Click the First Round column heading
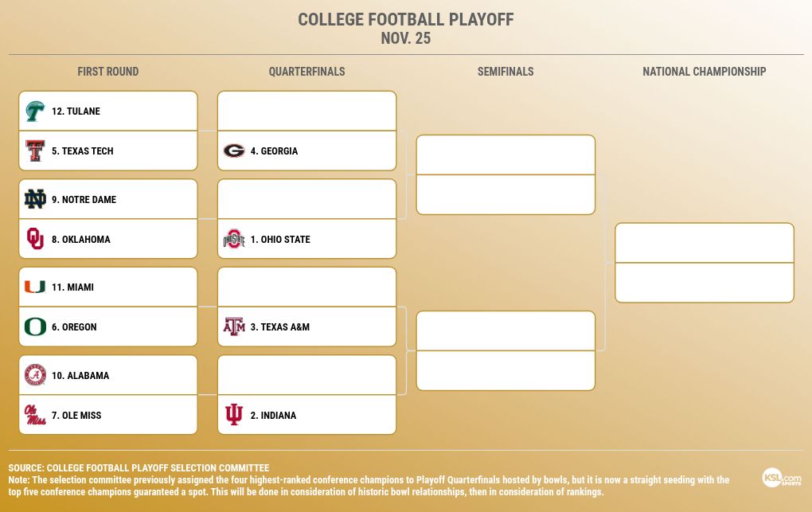Image resolution: width=812 pixels, height=512 pixels. pos(107,72)
